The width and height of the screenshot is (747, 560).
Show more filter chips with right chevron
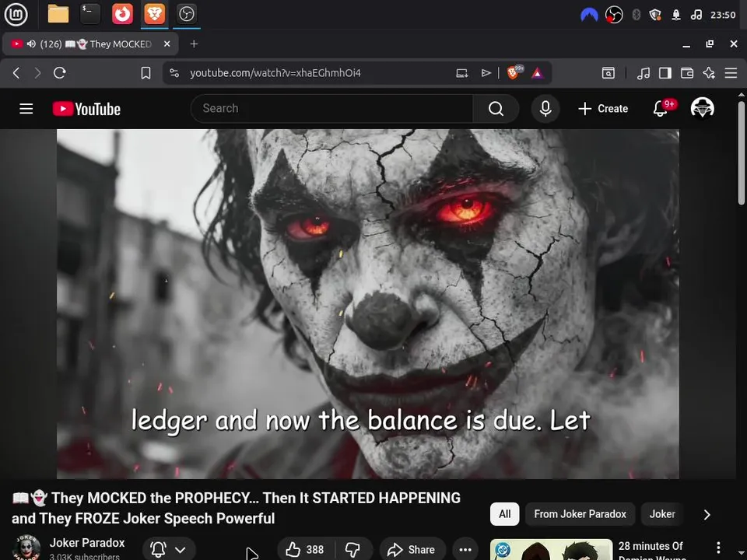click(x=707, y=514)
